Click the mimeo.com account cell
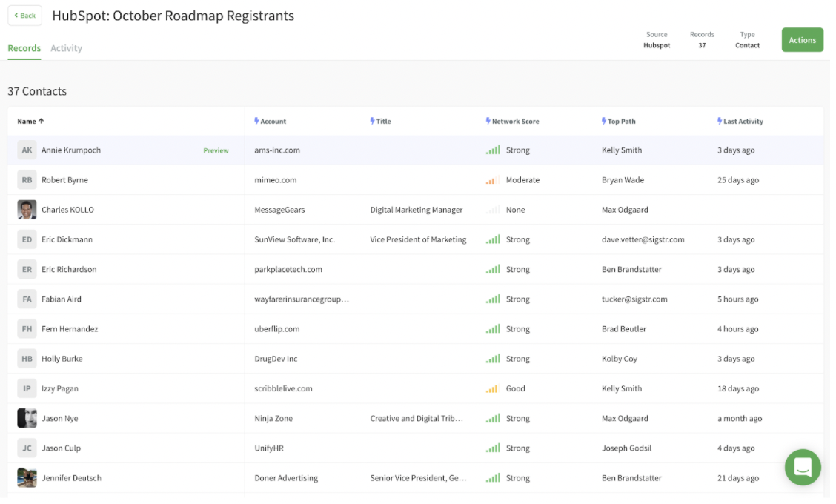The width and height of the screenshot is (836, 504). (276, 180)
